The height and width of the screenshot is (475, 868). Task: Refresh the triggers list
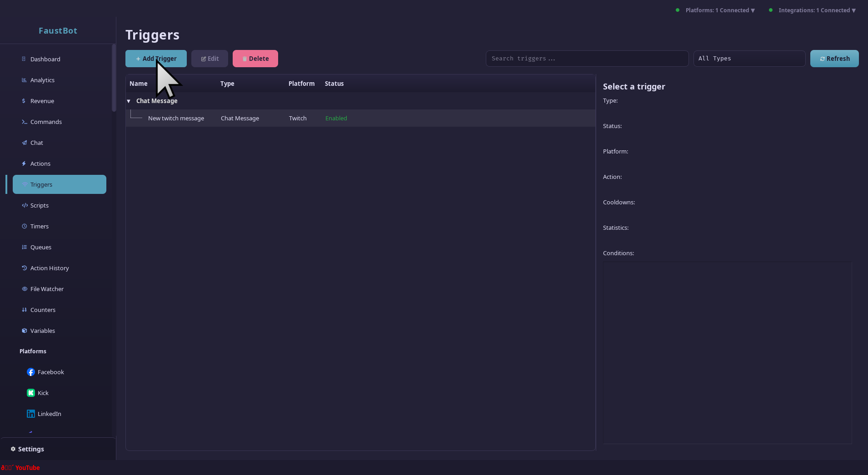click(834, 59)
